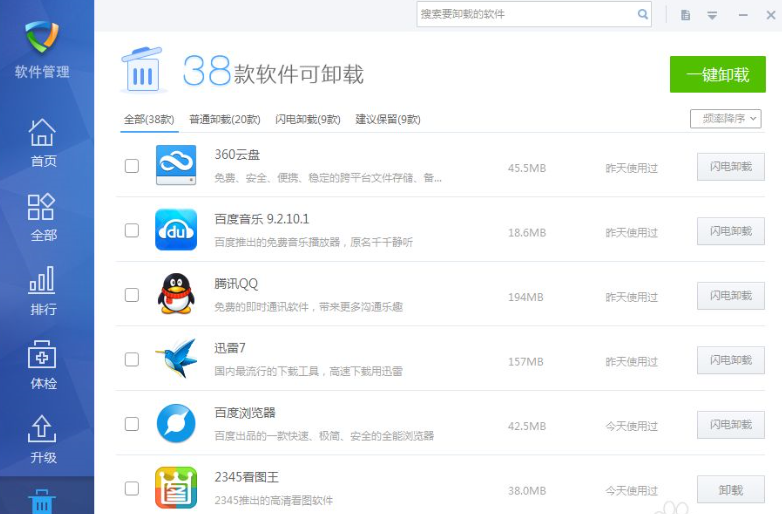Screen dimensions: 782x514
Task: Click the 38.0MB size value
Action: tap(527, 491)
